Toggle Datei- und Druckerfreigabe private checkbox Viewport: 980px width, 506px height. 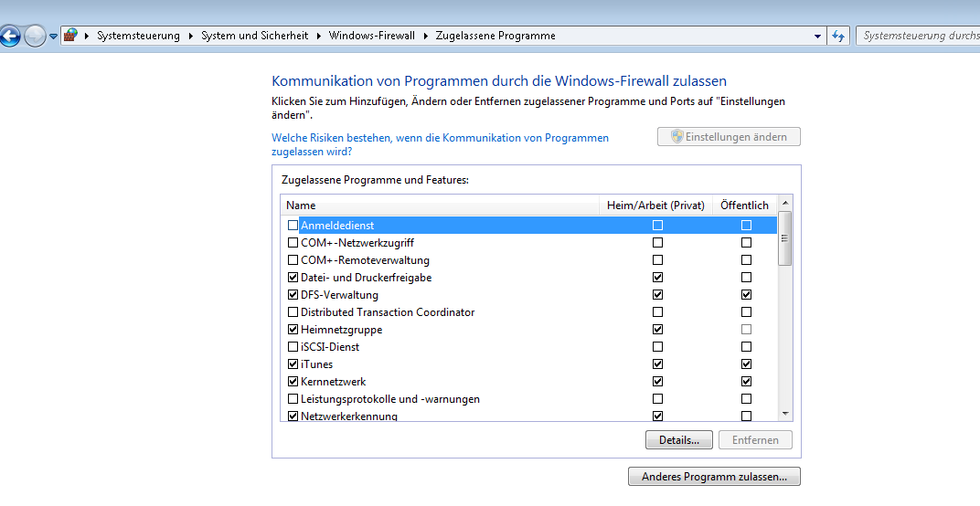(x=657, y=278)
